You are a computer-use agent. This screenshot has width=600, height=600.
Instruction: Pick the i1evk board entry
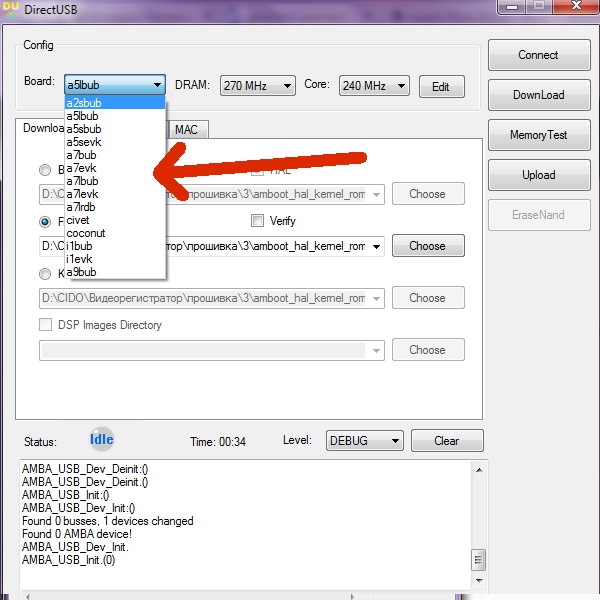(x=79, y=259)
